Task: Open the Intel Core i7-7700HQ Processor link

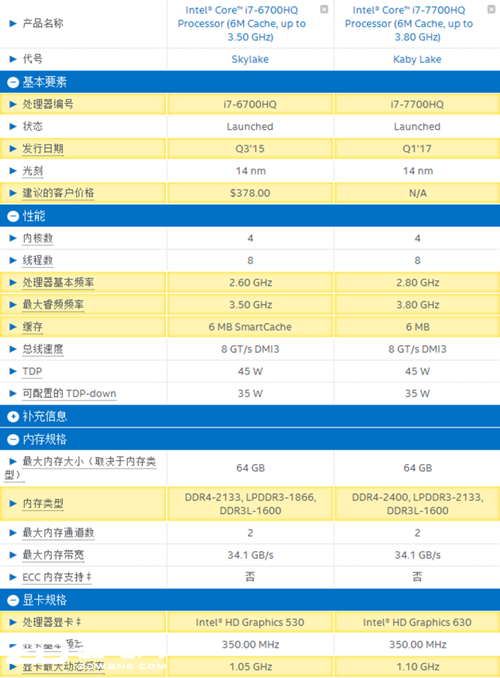Action: pos(409,23)
